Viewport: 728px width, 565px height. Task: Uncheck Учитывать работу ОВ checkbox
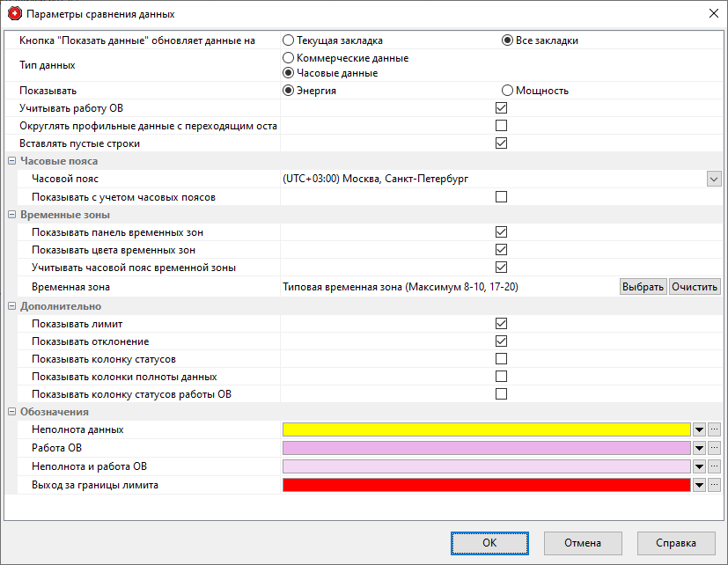501,108
